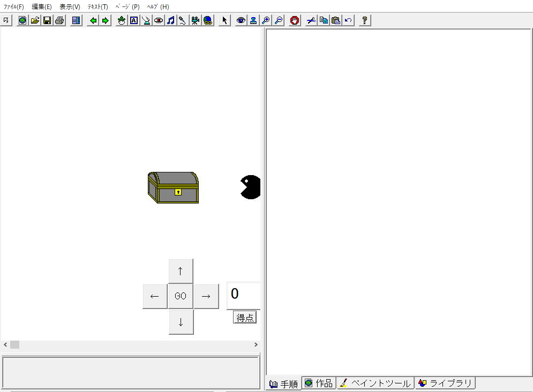
Task: Switch to the ペイントツール tab
Action: click(376, 383)
